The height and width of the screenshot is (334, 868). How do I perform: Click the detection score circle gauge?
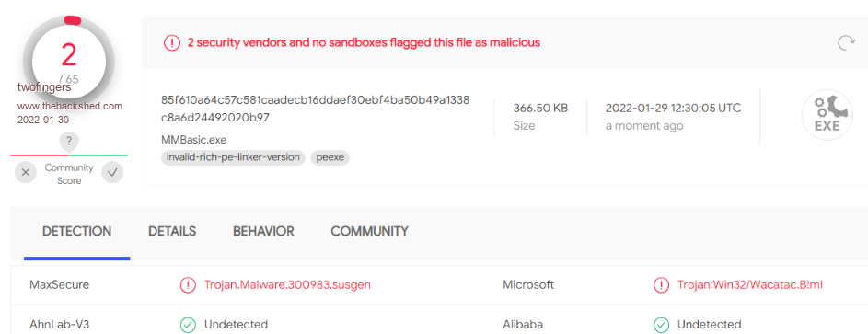69,61
